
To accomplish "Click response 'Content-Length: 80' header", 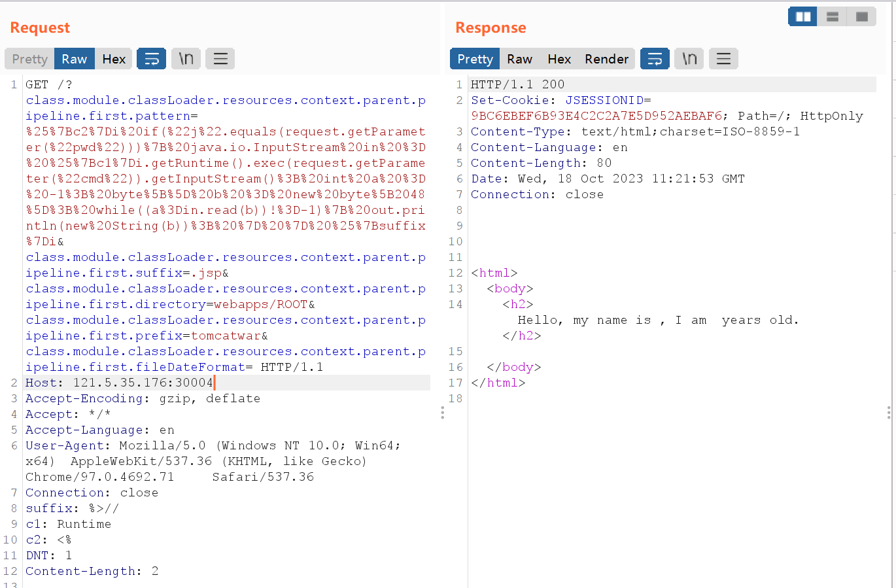I will point(541,163).
